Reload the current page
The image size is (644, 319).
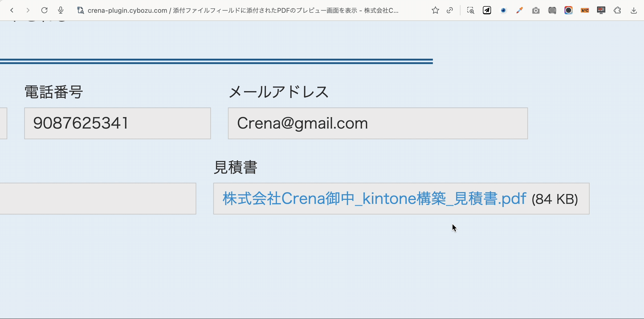pyautogui.click(x=44, y=10)
